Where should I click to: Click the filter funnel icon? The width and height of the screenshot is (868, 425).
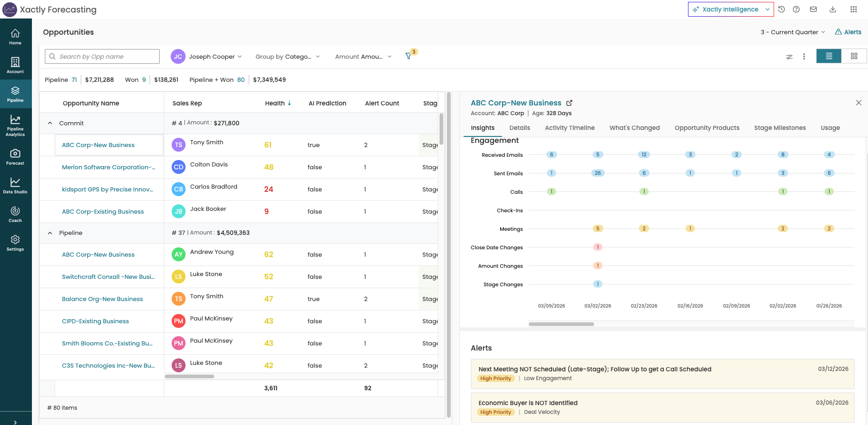[409, 56]
